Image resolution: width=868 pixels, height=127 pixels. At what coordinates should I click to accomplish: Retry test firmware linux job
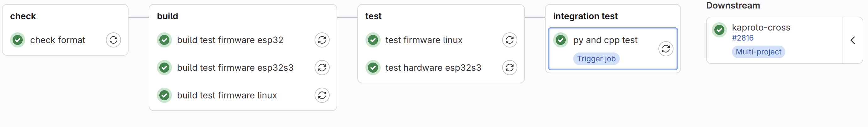coord(510,40)
